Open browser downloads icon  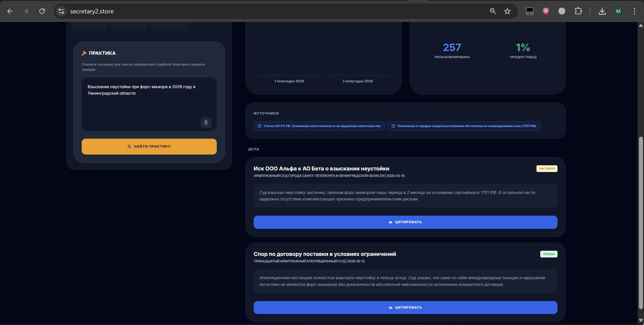(x=602, y=11)
